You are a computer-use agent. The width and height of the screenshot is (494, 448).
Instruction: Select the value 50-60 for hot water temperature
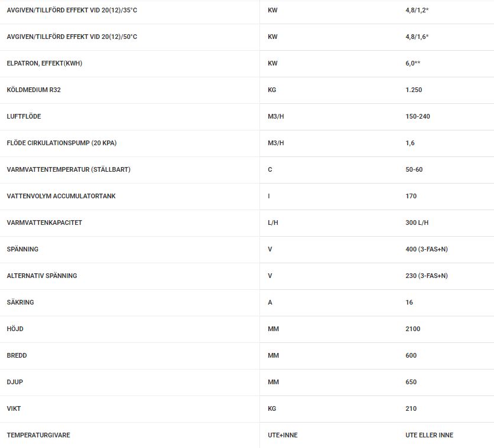(x=414, y=169)
